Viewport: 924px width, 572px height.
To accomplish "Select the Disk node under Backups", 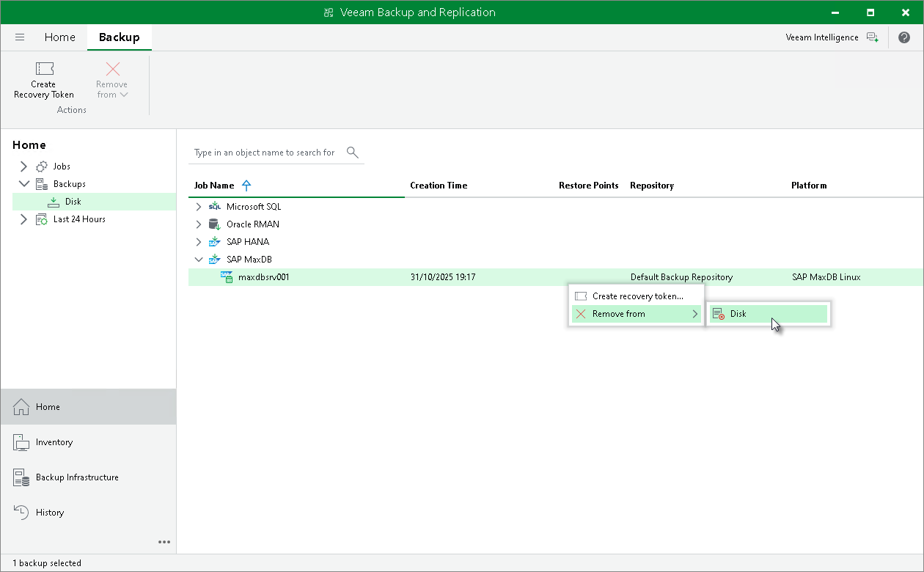I will pos(94,202).
